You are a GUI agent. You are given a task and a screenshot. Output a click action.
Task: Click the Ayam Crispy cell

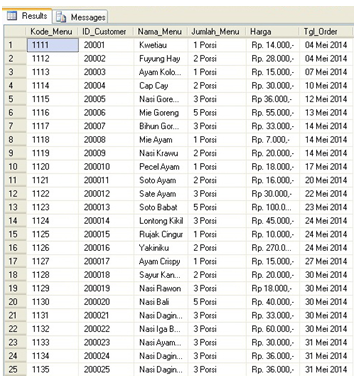pos(161,262)
